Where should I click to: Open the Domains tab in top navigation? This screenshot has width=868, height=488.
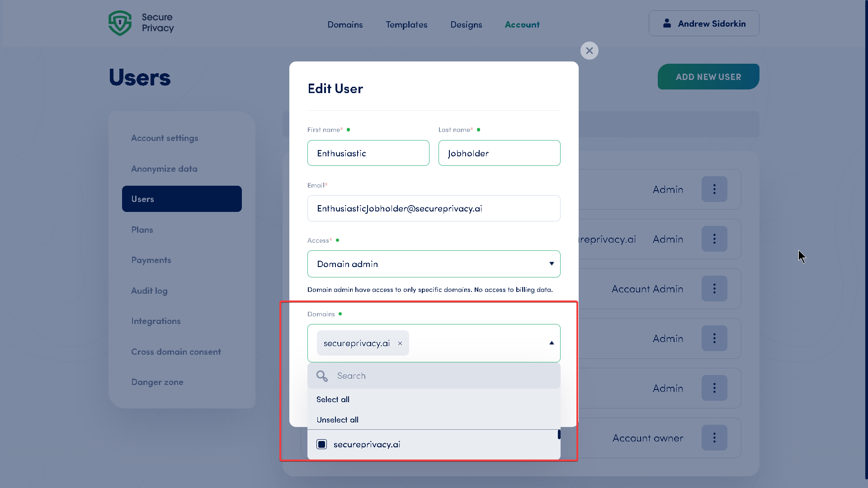coord(345,25)
